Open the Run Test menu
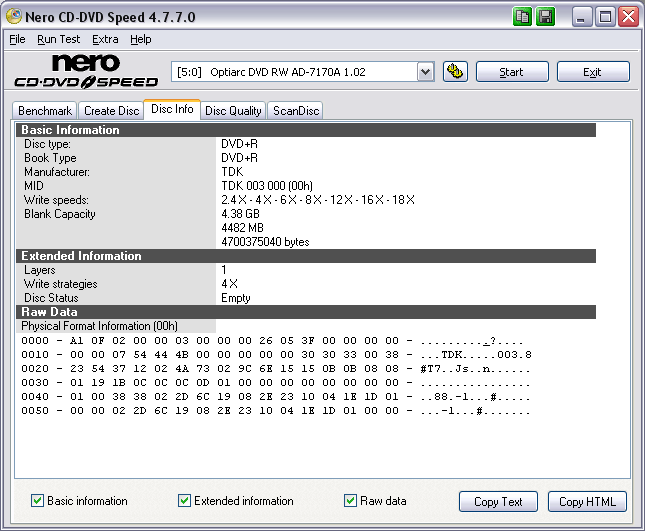 tap(58, 39)
